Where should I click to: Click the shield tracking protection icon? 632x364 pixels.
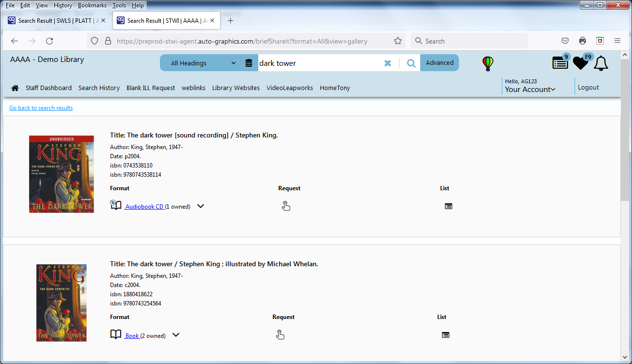(95, 41)
